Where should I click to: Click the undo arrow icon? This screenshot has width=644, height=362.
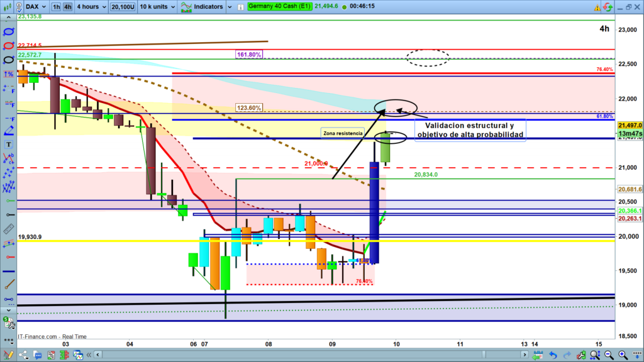pyautogui.click(x=552, y=356)
